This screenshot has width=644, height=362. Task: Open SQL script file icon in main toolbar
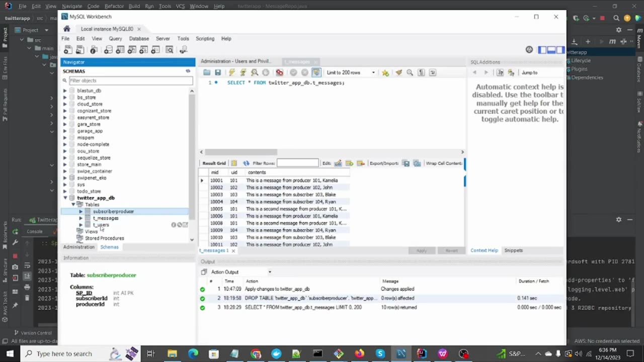pyautogui.click(x=80, y=50)
